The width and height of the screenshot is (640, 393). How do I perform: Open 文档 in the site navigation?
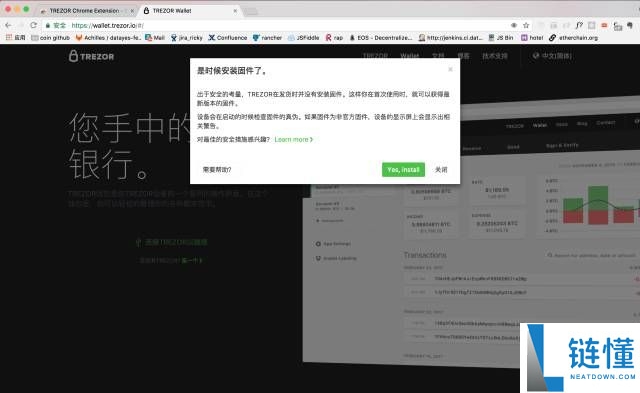point(438,56)
